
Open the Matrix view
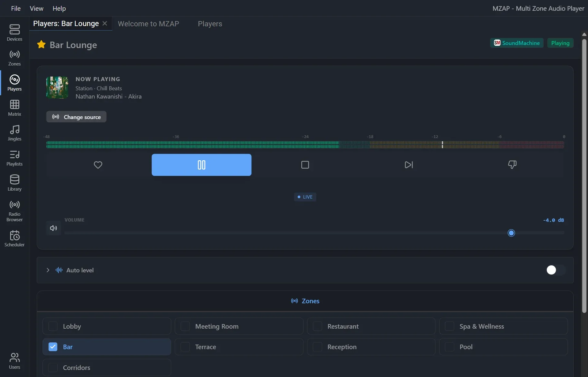pyautogui.click(x=14, y=108)
